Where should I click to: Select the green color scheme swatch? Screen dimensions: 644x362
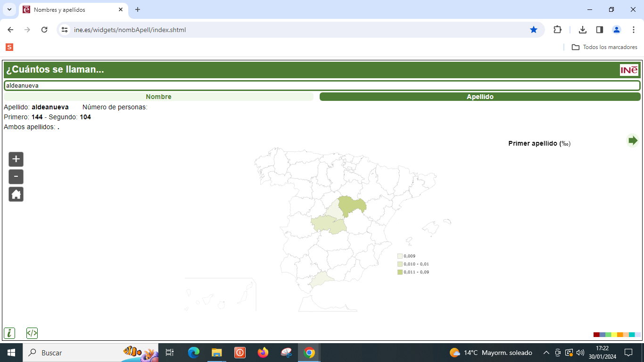[608, 335]
